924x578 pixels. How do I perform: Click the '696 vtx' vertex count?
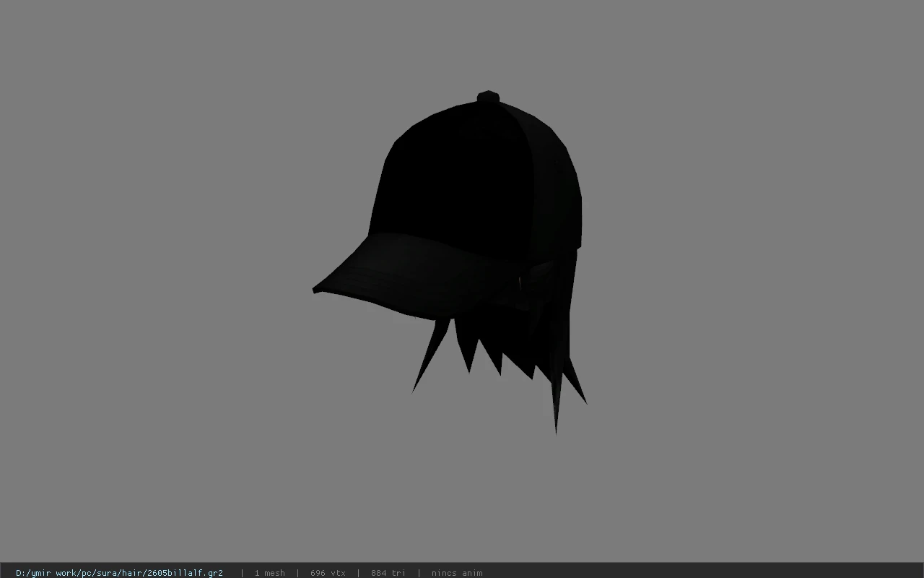(x=328, y=573)
